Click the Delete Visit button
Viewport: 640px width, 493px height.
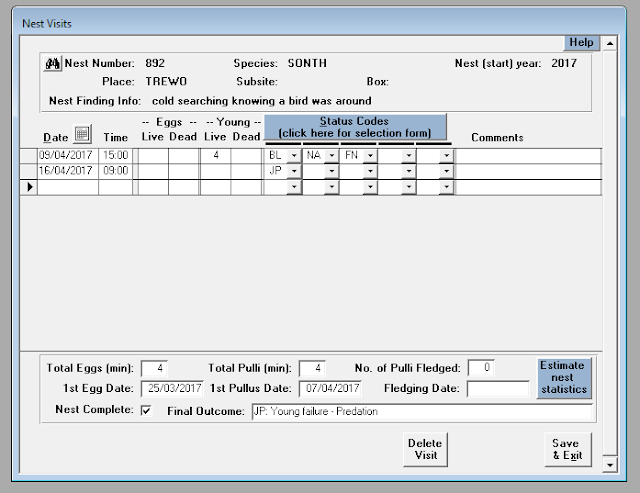pyautogui.click(x=425, y=449)
